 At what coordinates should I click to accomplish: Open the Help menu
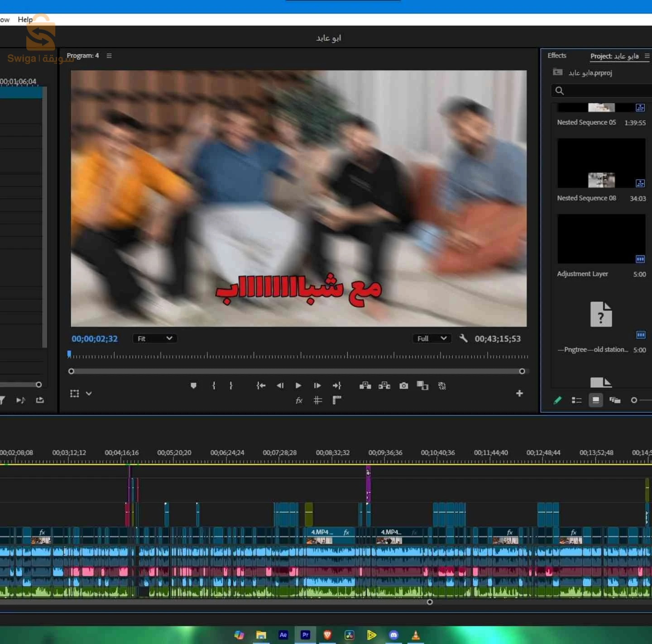click(25, 19)
